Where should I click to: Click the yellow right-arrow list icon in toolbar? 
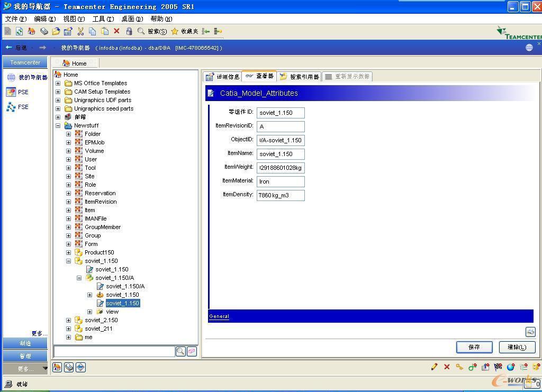(x=218, y=31)
